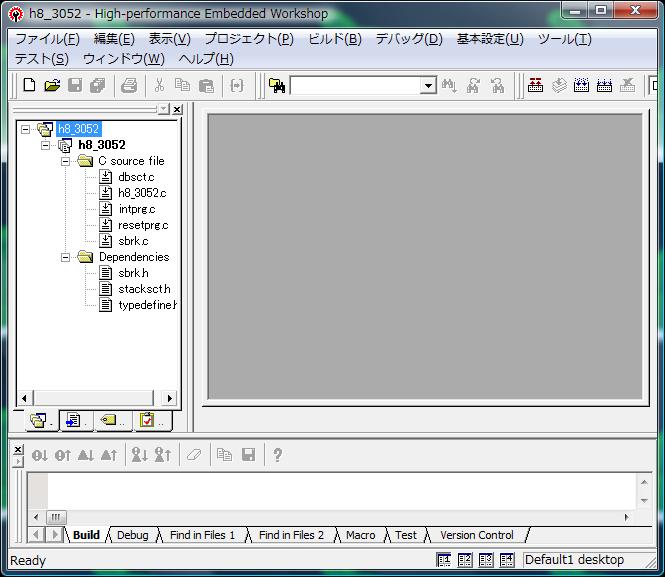The width and height of the screenshot is (665, 577).
Task: Select resetprg.c in the project tree
Action: tap(142, 225)
